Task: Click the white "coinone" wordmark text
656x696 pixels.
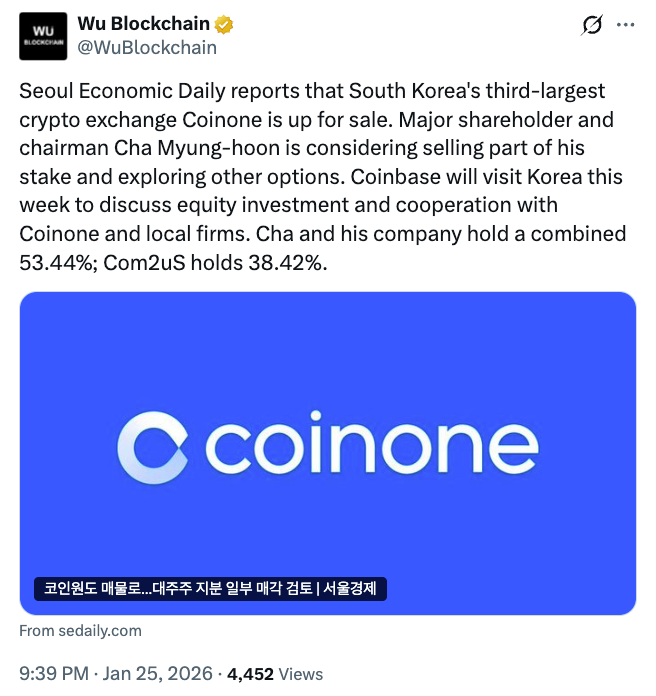Action: pyautogui.click(x=372, y=447)
